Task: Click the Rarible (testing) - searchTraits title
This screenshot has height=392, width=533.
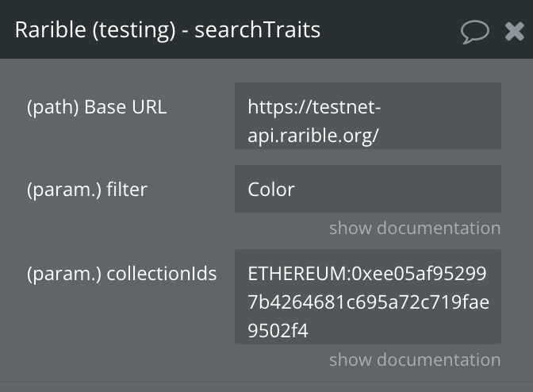Action: coord(167,30)
